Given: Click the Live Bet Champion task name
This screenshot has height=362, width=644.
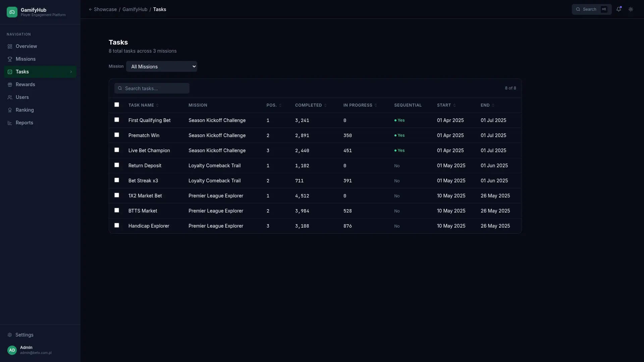Looking at the screenshot, I should pos(149,150).
